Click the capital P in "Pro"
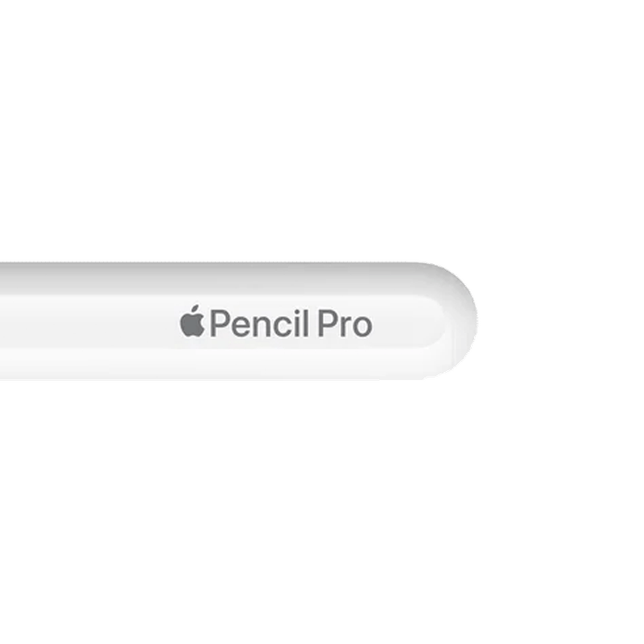This screenshot has height=644, width=644. point(328,324)
